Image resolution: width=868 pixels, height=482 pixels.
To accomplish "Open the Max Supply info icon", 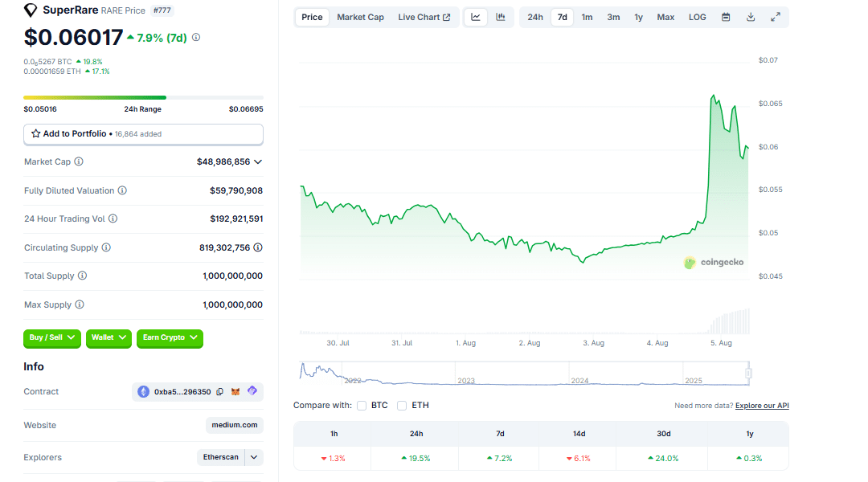I will tap(80, 304).
